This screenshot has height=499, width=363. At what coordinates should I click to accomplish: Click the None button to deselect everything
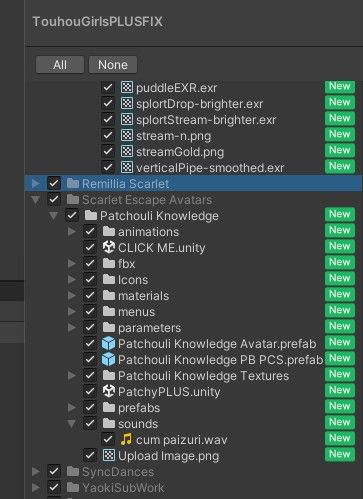113,65
